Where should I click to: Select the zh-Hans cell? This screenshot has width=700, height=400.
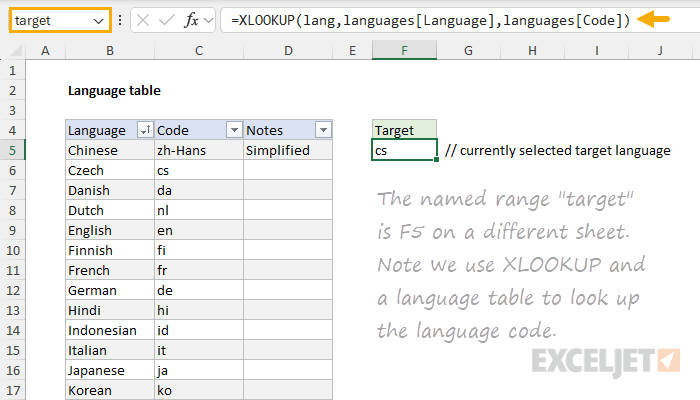199,150
